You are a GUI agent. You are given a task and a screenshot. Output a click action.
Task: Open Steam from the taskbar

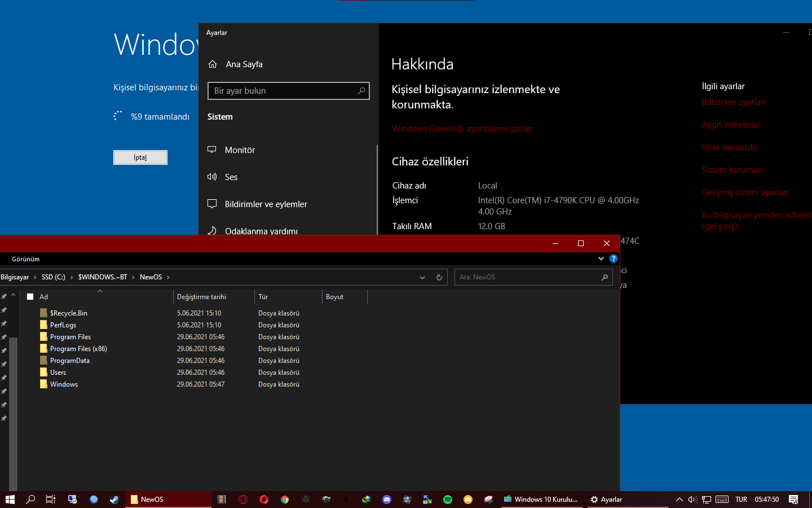[x=114, y=500]
